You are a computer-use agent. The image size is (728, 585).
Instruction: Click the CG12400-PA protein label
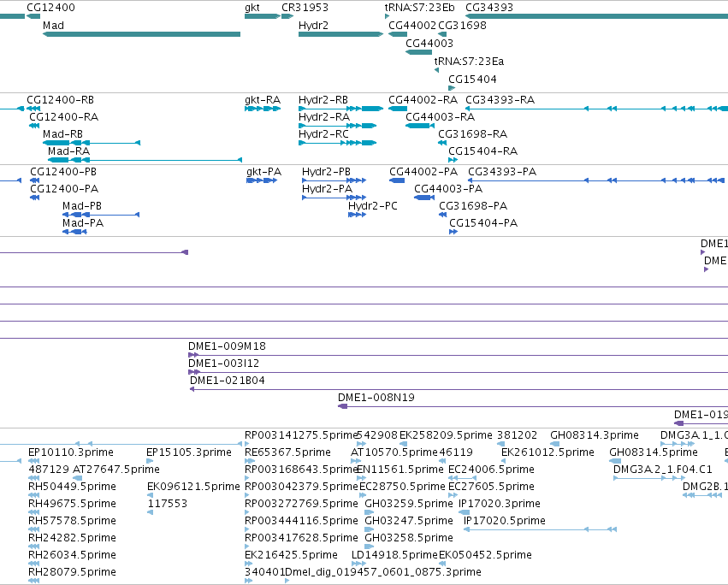(64, 189)
